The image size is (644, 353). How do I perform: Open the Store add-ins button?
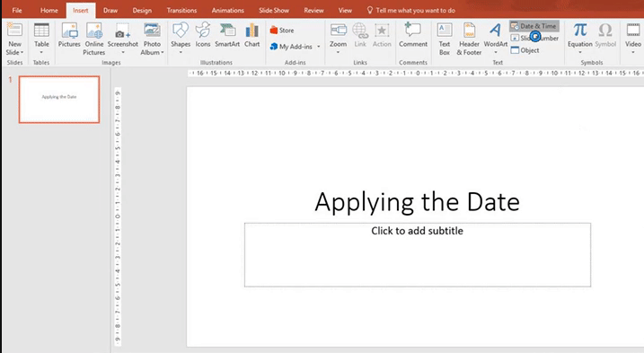coord(282,31)
